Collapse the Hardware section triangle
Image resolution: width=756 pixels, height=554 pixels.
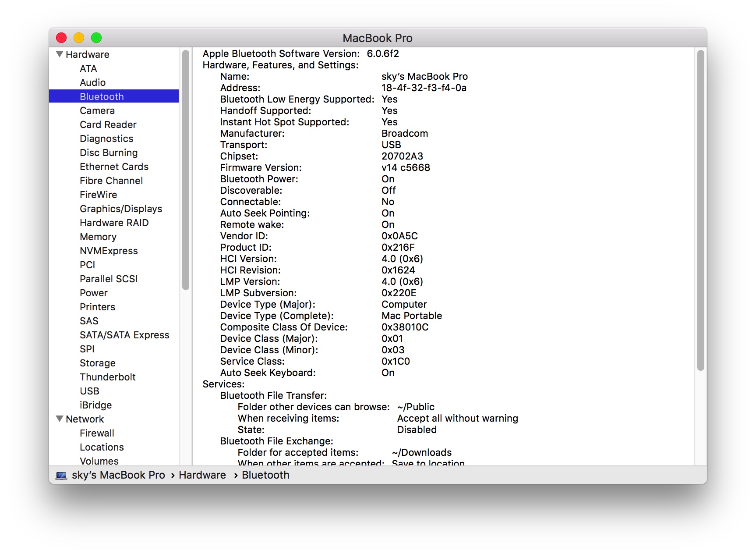[x=60, y=54]
